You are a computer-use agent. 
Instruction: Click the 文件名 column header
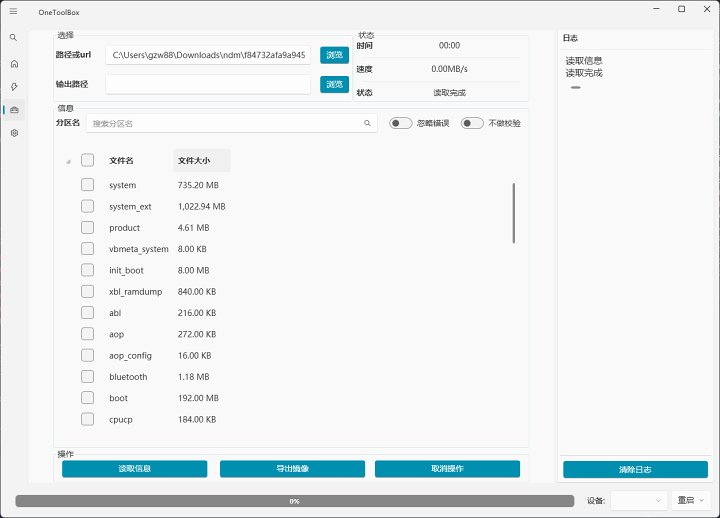[121, 160]
